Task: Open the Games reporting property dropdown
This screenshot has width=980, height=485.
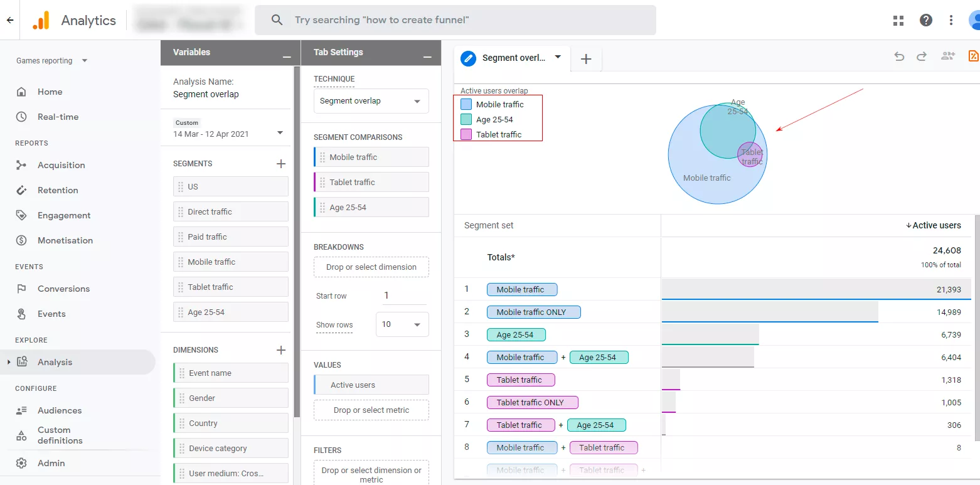Action: [52, 61]
